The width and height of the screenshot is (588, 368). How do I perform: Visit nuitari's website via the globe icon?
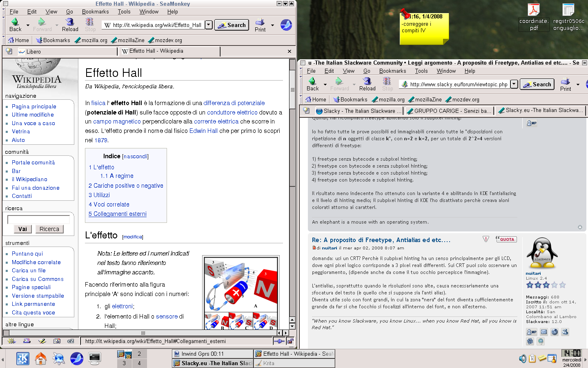pyautogui.click(x=555, y=332)
